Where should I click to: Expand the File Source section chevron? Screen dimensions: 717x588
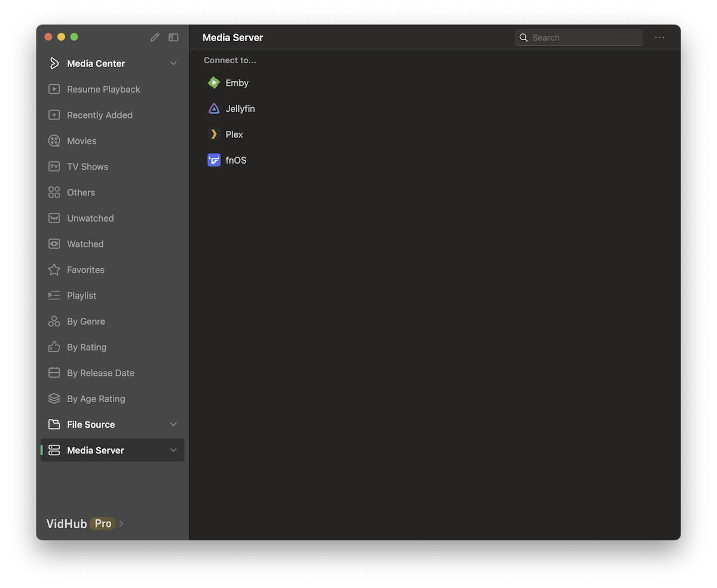(x=173, y=424)
